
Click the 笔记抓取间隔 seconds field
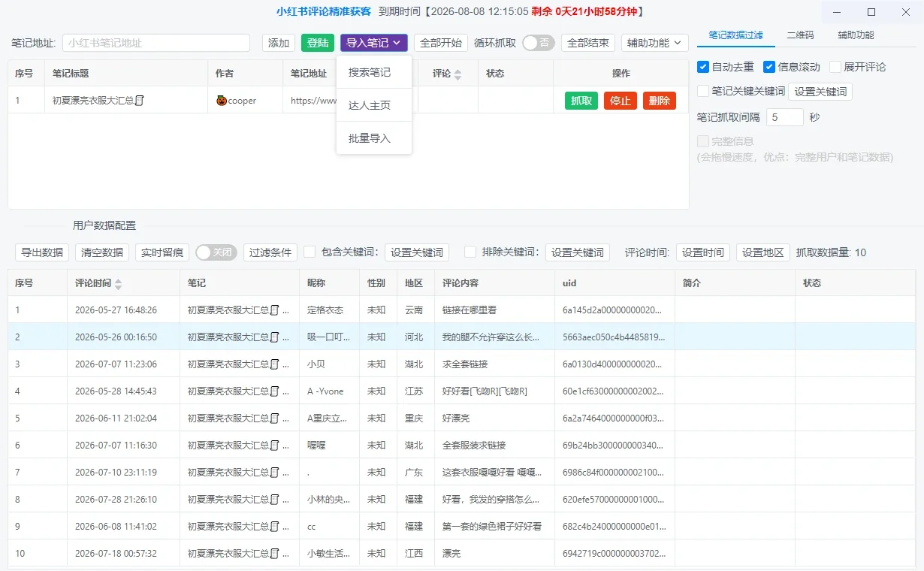785,117
